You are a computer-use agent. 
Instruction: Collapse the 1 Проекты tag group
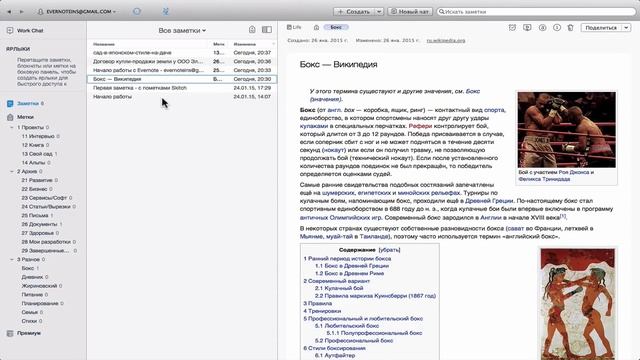tap(12, 127)
